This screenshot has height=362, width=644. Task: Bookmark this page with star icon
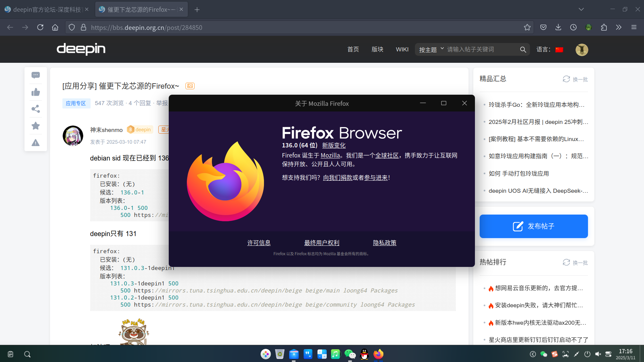click(527, 28)
